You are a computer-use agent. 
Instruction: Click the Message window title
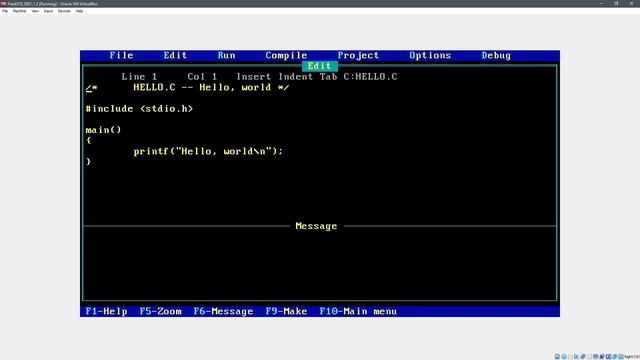click(316, 226)
